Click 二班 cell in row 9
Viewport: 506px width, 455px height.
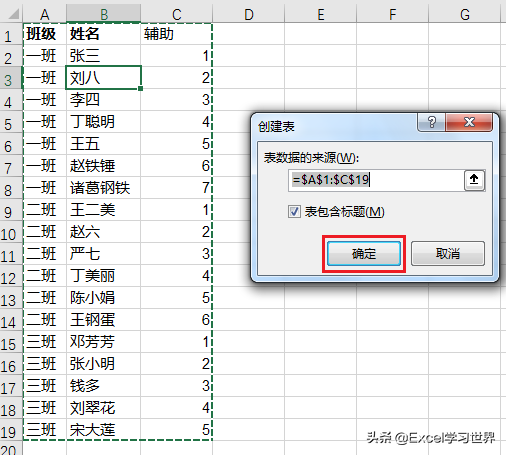[x=45, y=210]
